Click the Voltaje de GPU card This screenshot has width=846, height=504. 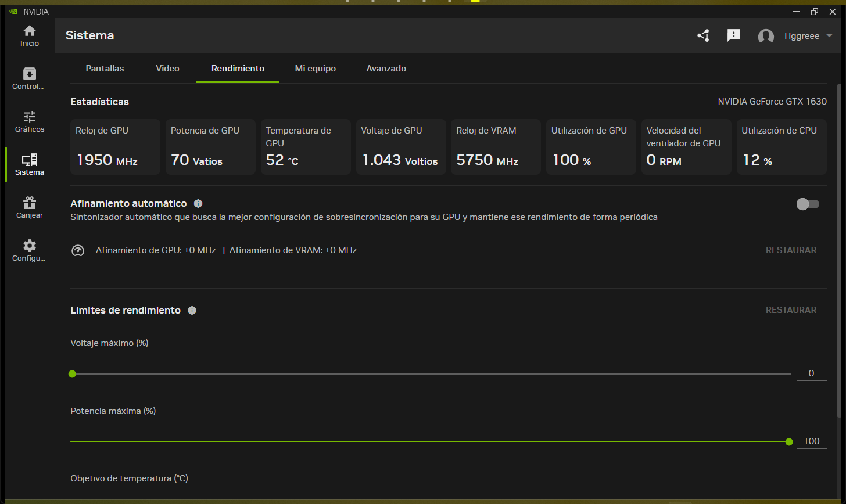click(x=401, y=147)
